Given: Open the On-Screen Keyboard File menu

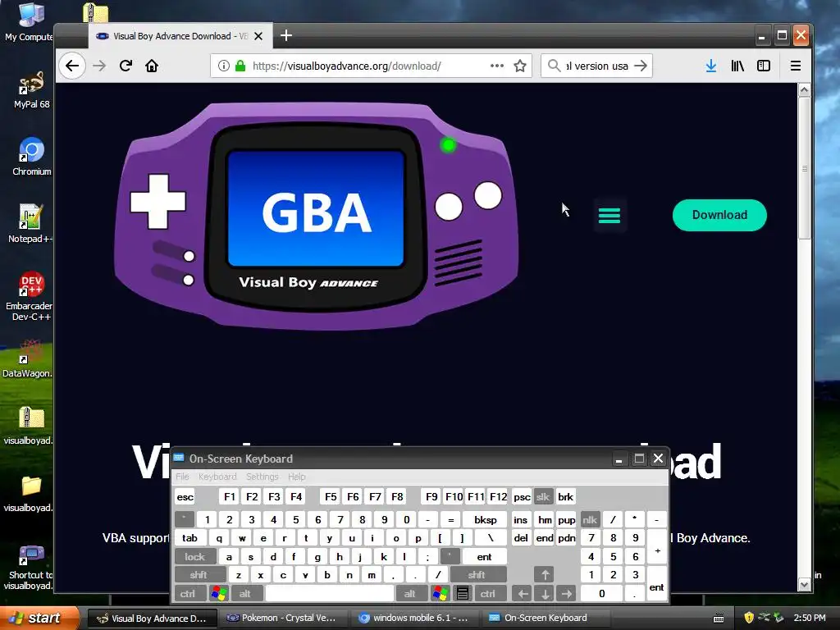Looking at the screenshot, I should [183, 477].
